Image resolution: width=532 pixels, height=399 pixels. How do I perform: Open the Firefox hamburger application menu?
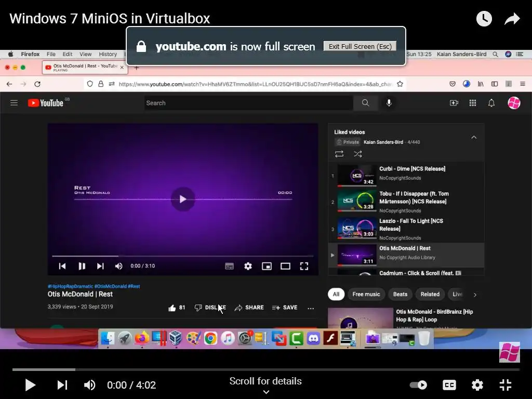click(x=523, y=84)
